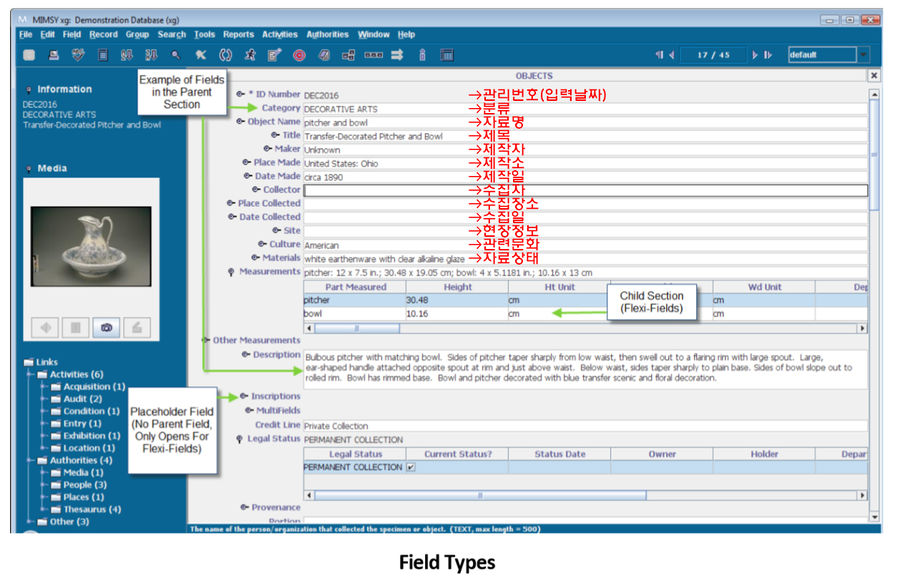Viewport: 900px width, 578px height.
Task: Select the Thesaurus (4) link item
Action: (92, 509)
